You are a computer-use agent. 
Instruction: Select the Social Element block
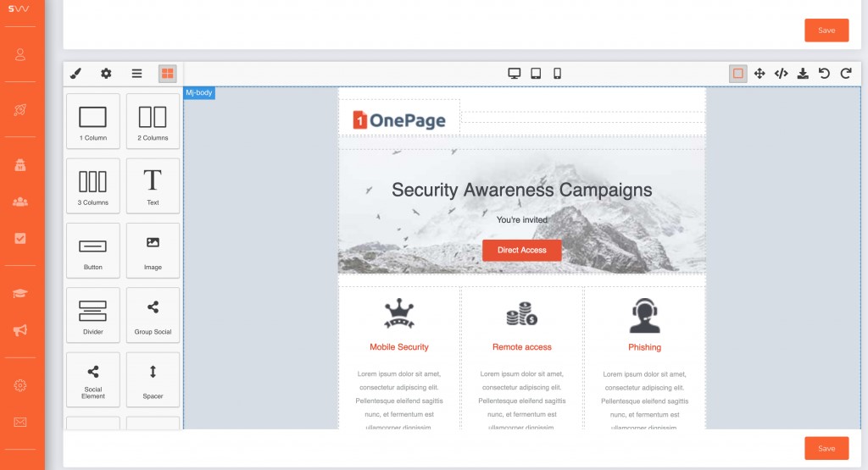pyautogui.click(x=93, y=380)
